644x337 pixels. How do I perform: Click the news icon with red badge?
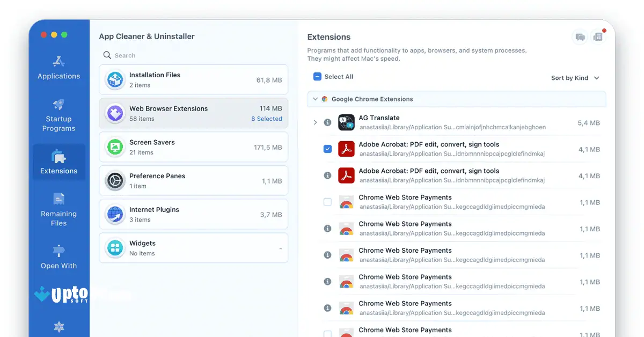[598, 36]
